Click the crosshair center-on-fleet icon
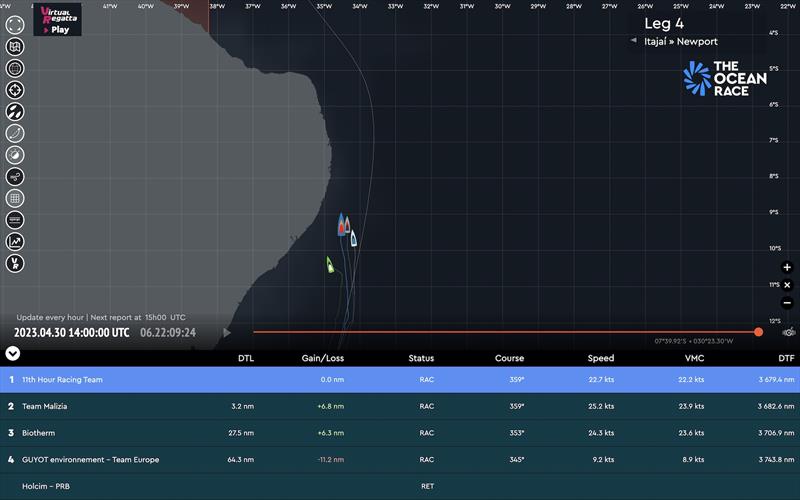Image resolution: width=800 pixels, height=500 pixels. click(x=15, y=90)
